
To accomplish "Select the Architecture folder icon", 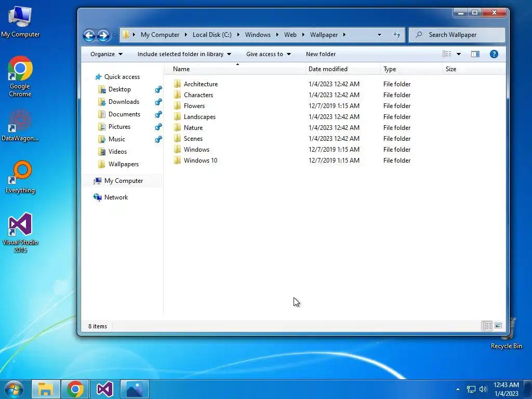I will pyautogui.click(x=177, y=84).
